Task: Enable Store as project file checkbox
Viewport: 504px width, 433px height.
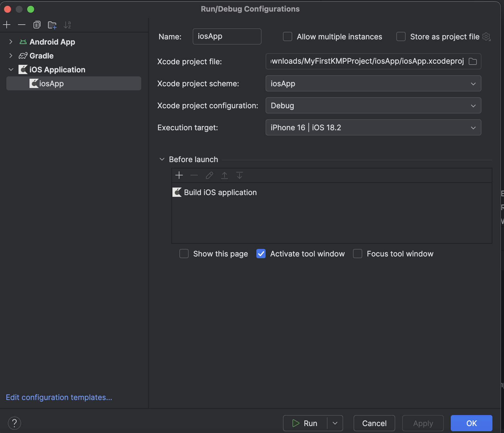Action: coord(401,37)
